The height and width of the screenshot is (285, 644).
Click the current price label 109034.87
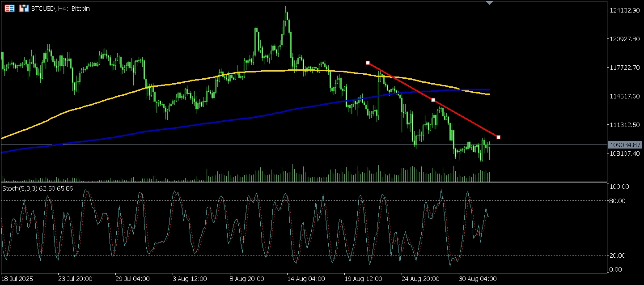click(x=626, y=145)
